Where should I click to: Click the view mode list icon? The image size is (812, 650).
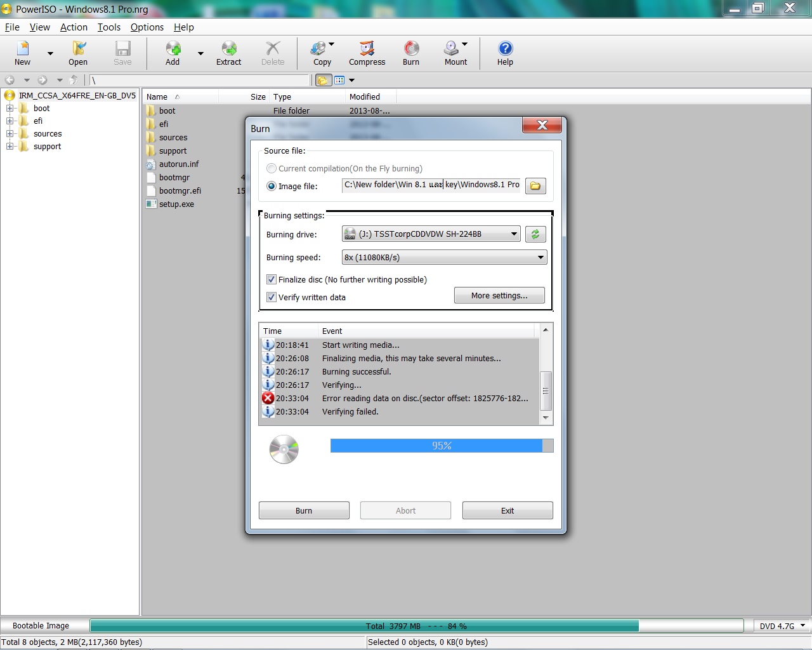pyautogui.click(x=339, y=80)
